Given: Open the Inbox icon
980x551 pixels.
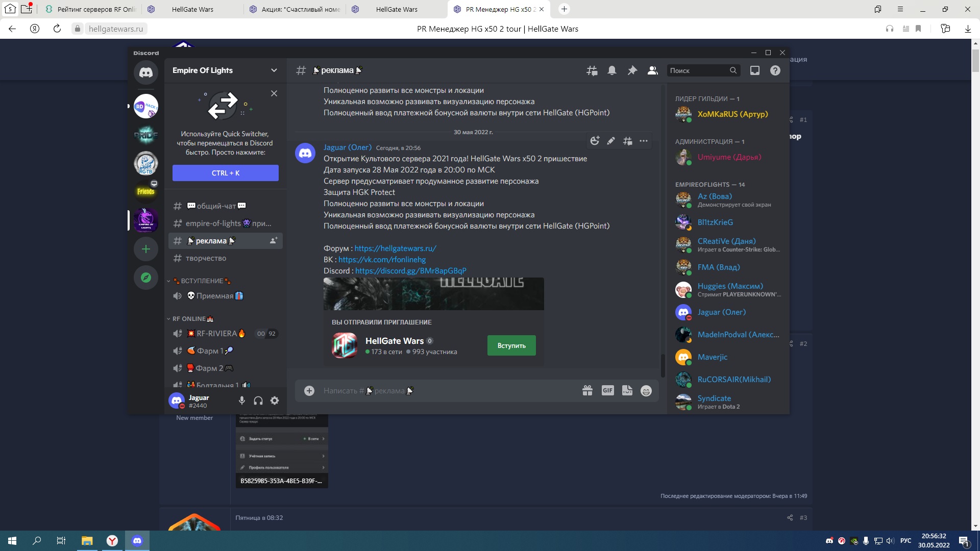Looking at the screenshot, I should click(755, 70).
